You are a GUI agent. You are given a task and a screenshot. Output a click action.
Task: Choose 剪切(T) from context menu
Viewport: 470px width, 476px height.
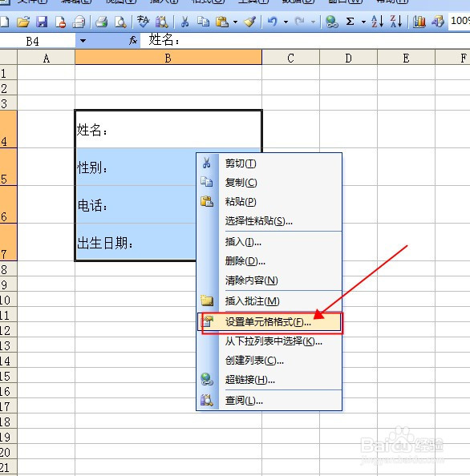pos(269,163)
